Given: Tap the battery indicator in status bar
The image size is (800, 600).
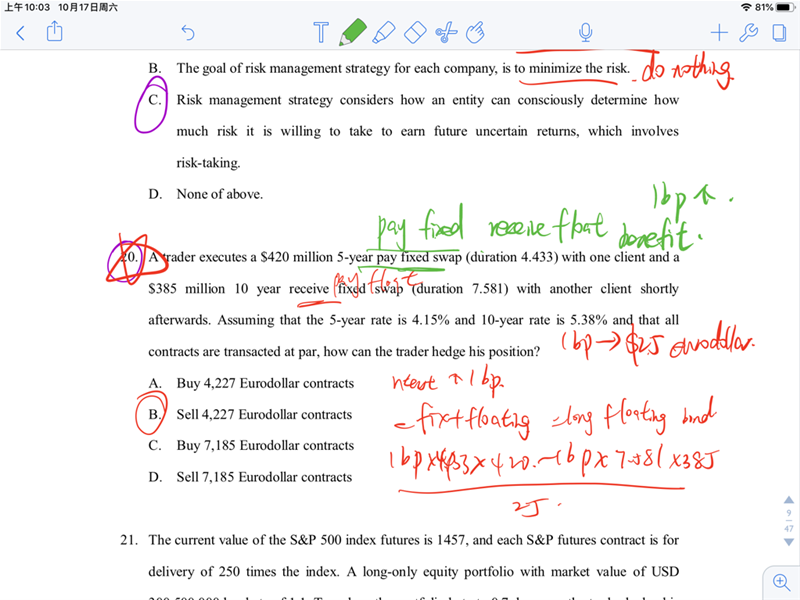Looking at the screenshot, I should (780, 7).
